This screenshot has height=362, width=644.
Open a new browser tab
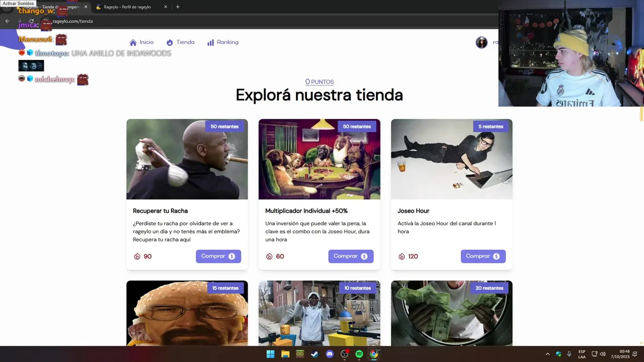(x=178, y=7)
